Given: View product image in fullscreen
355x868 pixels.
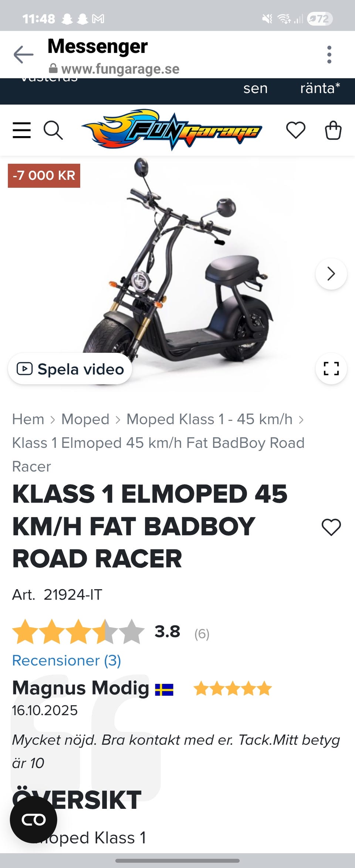Looking at the screenshot, I should click(x=331, y=368).
